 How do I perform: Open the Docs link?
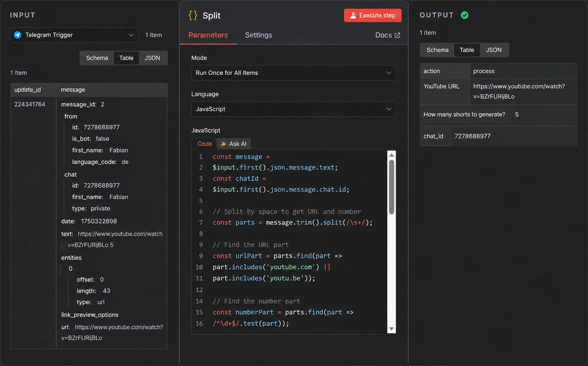[x=388, y=35]
